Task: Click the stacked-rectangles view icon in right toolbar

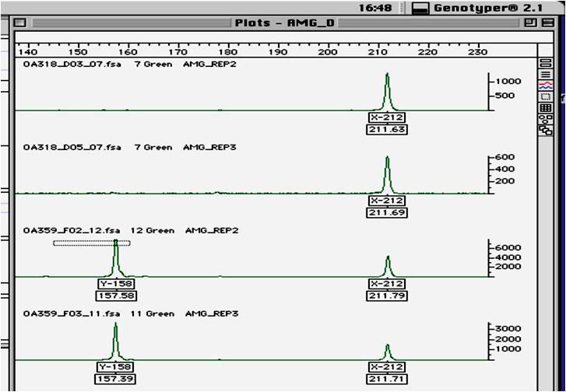Action: tap(545, 64)
